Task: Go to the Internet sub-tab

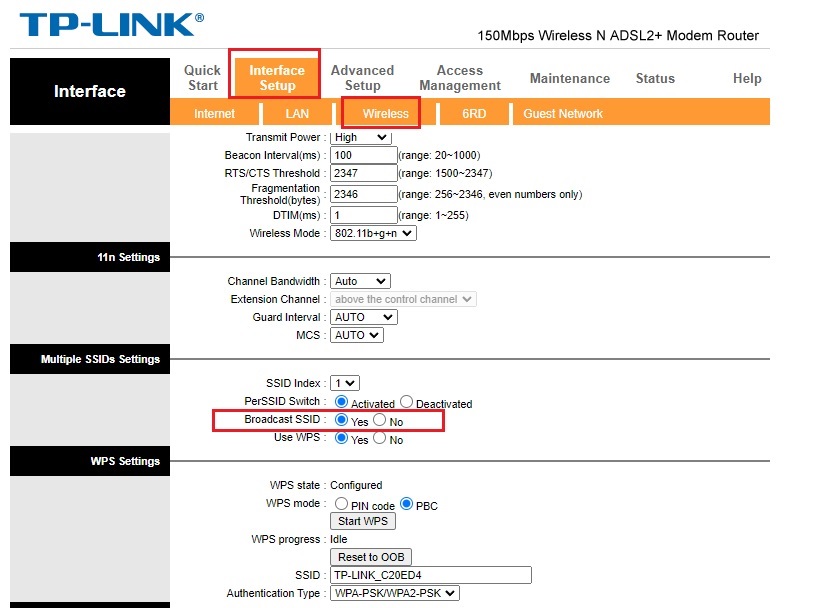Action: pyautogui.click(x=214, y=113)
